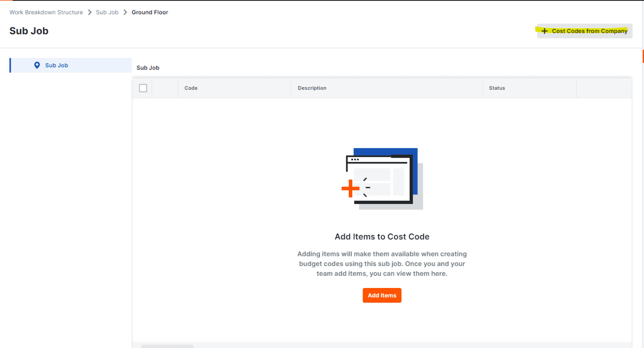The height and width of the screenshot is (348, 644).
Task: Click the Add Items button
Action: click(x=382, y=295)
